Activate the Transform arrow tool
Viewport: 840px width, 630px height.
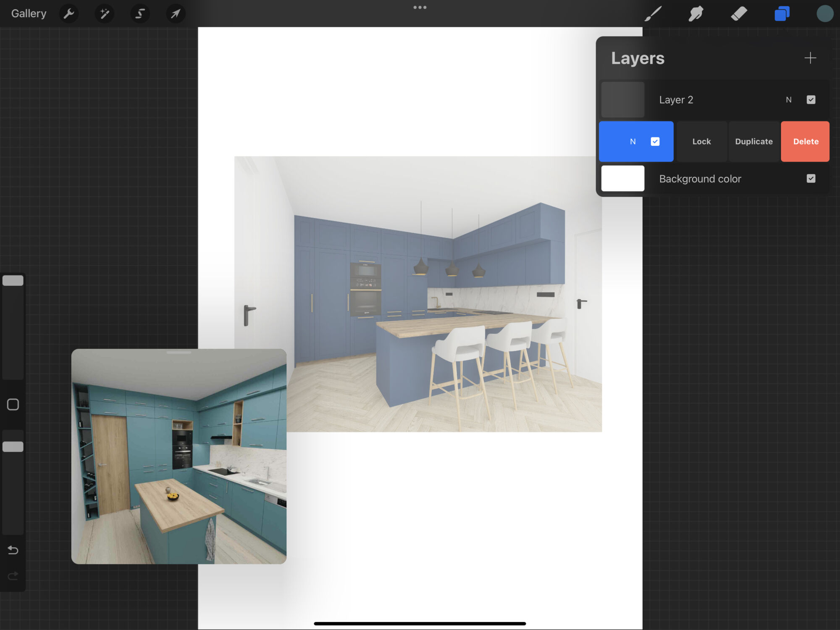176,13
